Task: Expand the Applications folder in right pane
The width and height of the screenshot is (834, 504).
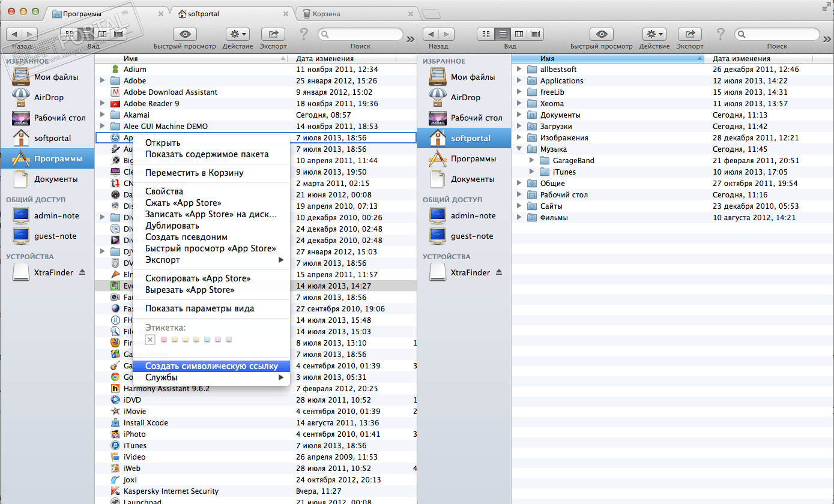Action: [519, 81]
